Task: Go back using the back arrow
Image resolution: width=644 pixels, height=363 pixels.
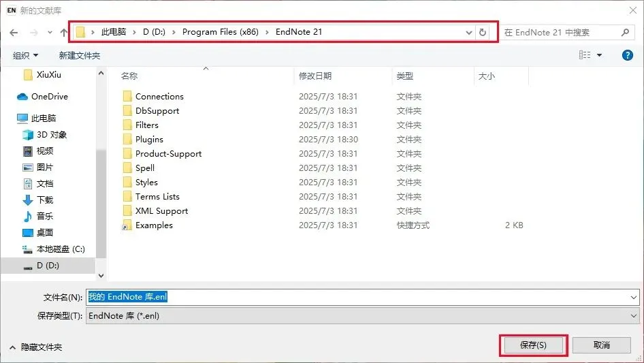Action: pyautogui.click(x=14, y=33)
